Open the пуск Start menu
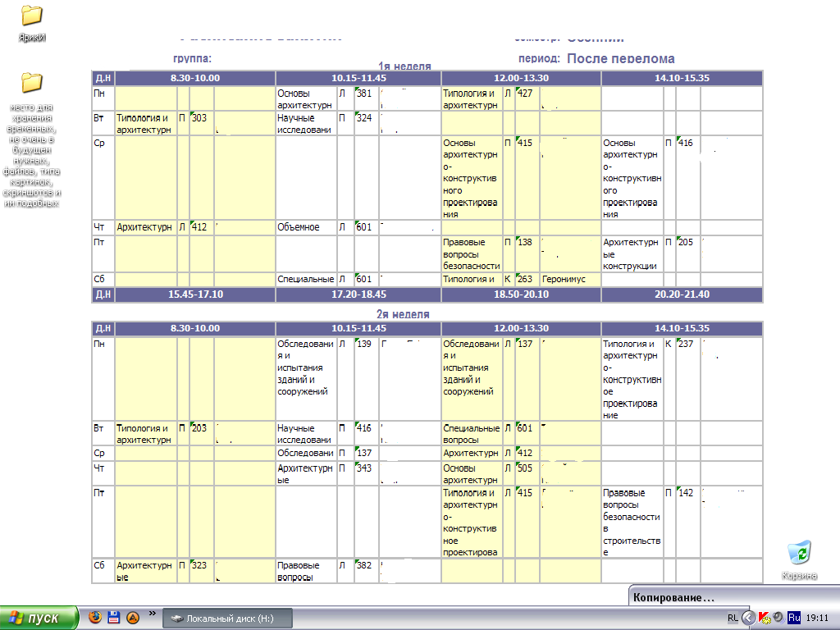The width and height of the screenshot is (840, 630). point(39,618)
